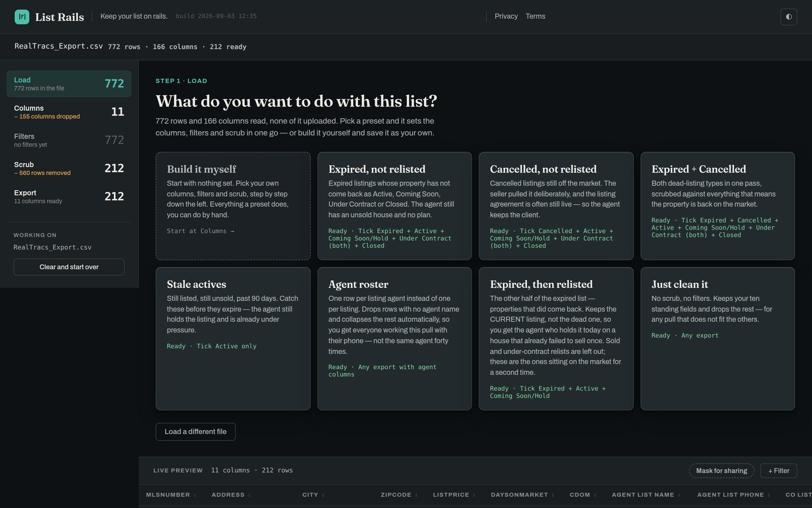Choose the Just clean it preset
The width and height of the screenshot is (812, 508).
(718, 339)
